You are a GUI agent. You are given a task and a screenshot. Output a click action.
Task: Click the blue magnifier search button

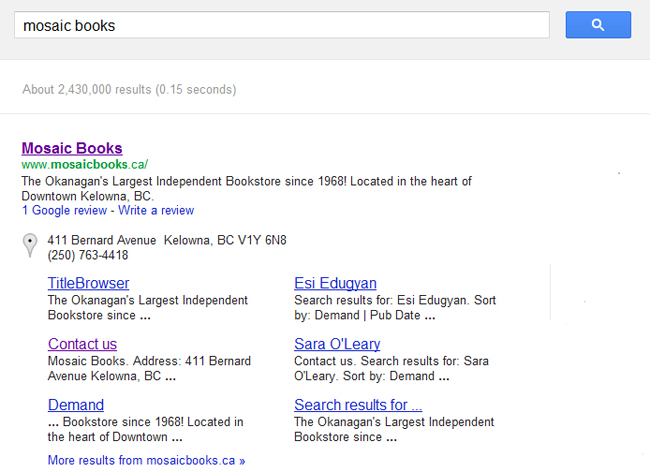tap(597, 25)
